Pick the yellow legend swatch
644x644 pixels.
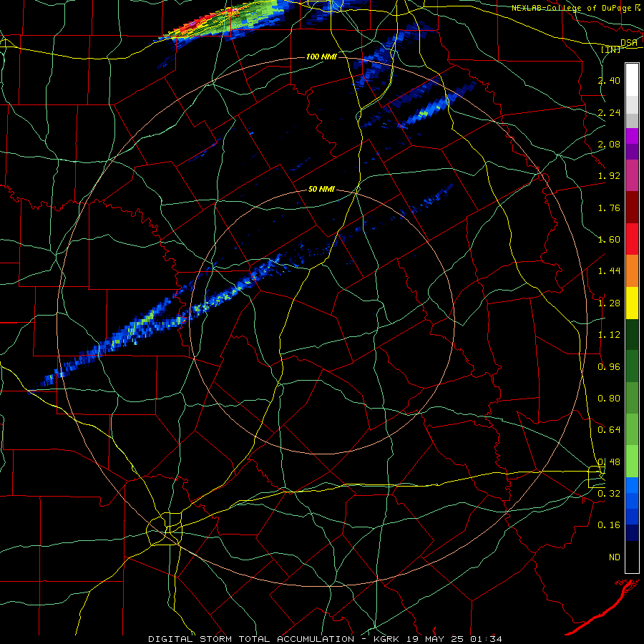click(632, 303)
